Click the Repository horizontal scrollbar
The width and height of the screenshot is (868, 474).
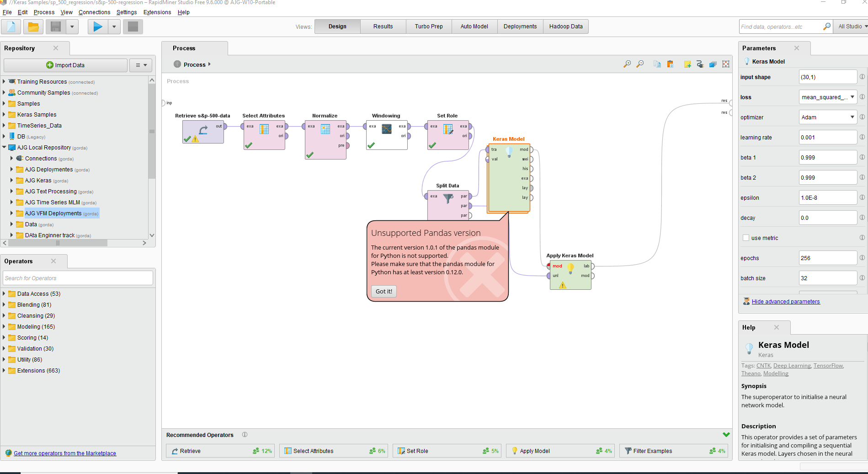tap(75, 243)
